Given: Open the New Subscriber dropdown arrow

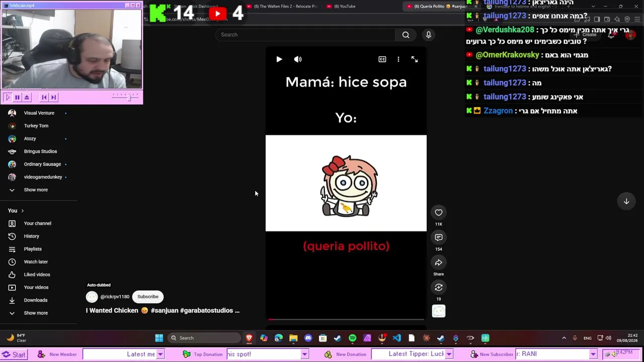Looking at the screenshot, I should pyautogui.click(x=593, y=354).
